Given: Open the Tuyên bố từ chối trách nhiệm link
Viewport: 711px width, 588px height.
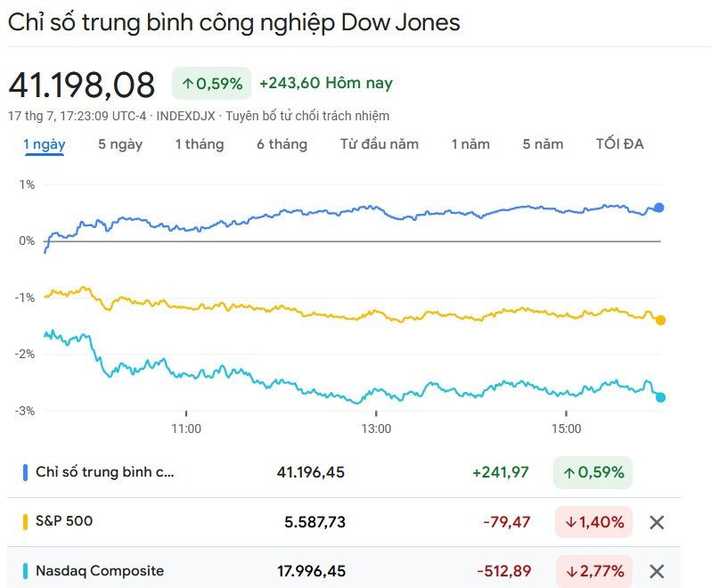Looking at the screenshot, I should click(307, 116).
